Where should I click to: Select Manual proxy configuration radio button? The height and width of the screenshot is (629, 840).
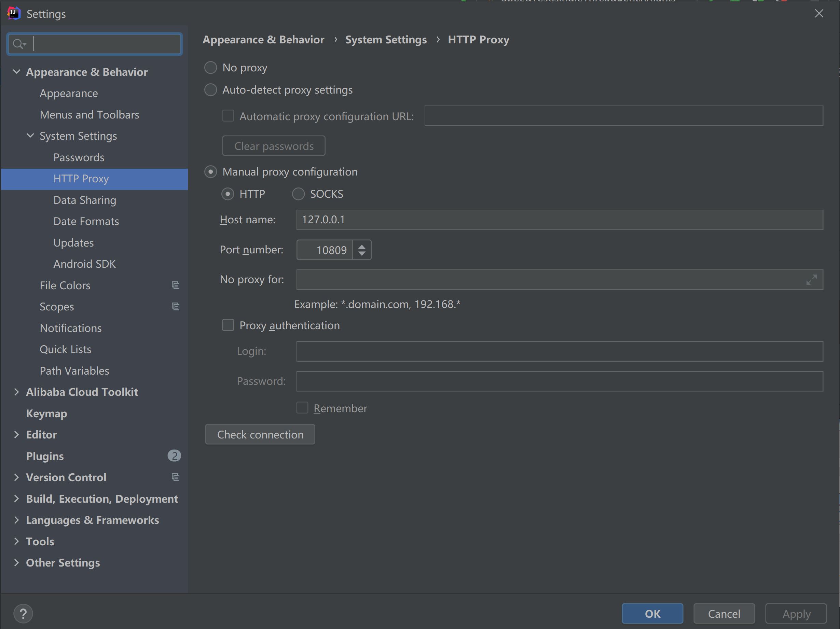211,172
